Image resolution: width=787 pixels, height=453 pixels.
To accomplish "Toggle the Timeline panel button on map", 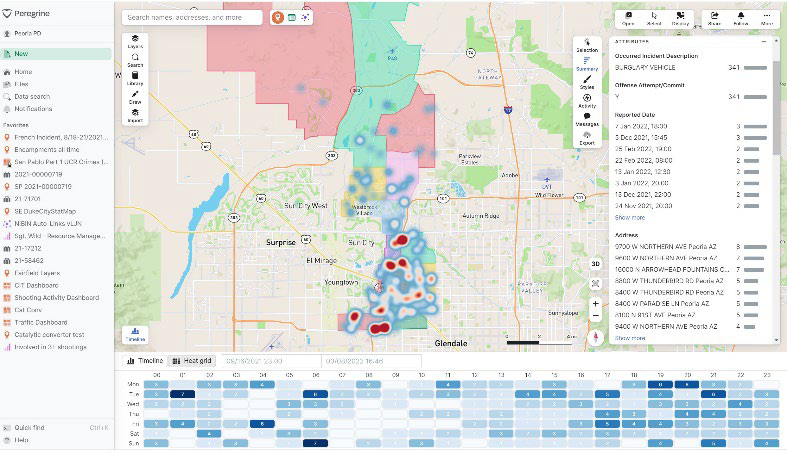I will coord(134,335).
